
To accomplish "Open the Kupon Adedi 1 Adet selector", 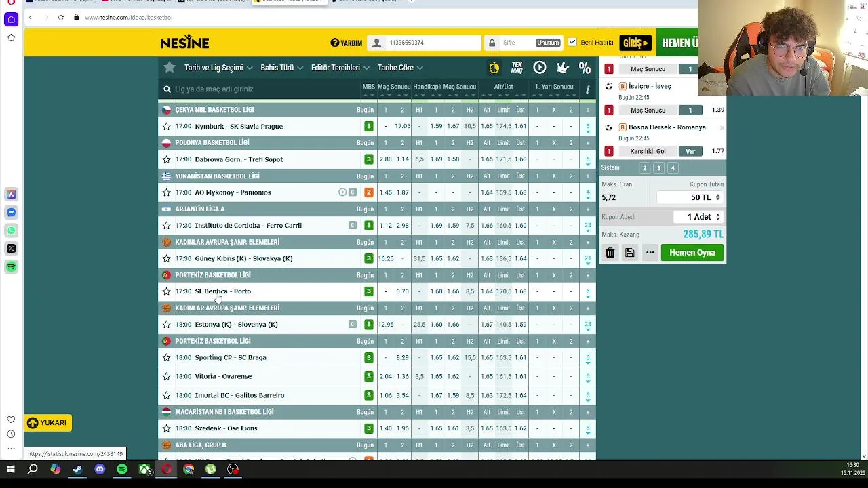I will click(x=698, y=217).
